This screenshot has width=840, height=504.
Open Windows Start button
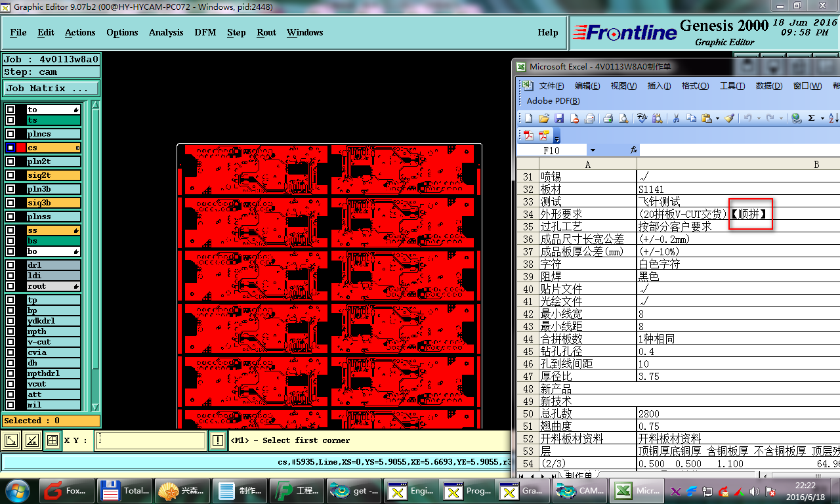16,490
